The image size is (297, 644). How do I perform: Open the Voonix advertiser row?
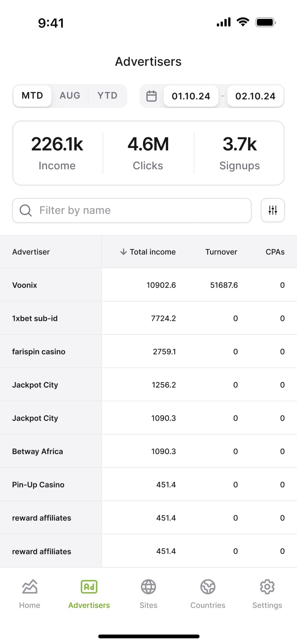pos(25,285)
